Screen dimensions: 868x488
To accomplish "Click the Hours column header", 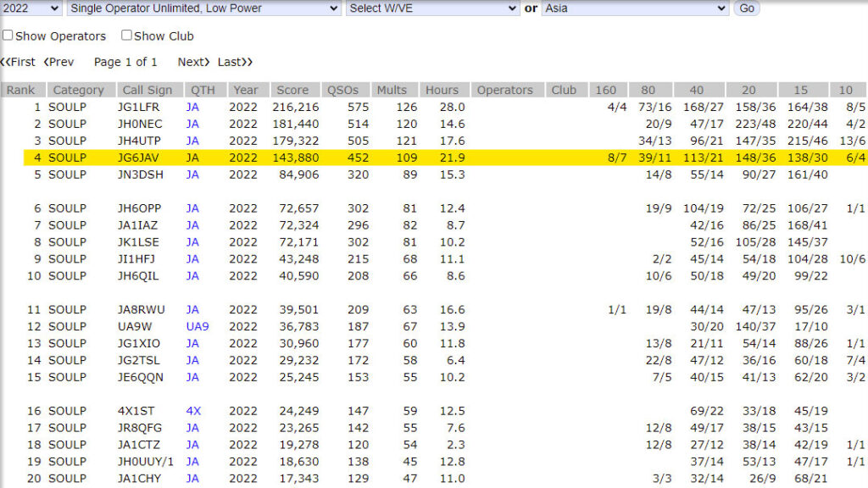I will pyautogui.click(x=442, y=90).
